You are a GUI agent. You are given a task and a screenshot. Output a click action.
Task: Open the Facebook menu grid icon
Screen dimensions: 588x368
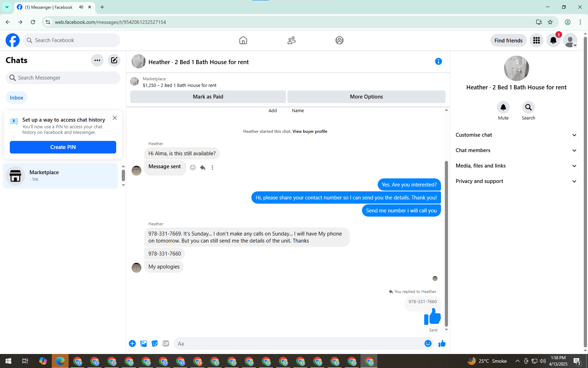click(537, 40)
